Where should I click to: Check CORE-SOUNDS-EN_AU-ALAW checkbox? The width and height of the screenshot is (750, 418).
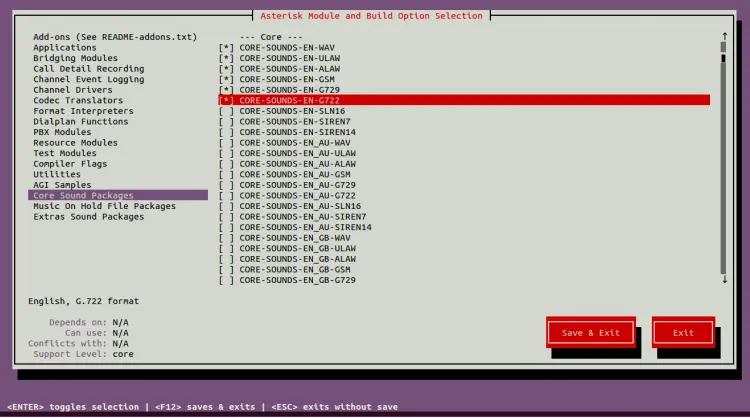pyautogui.click(x=226, y=164)
